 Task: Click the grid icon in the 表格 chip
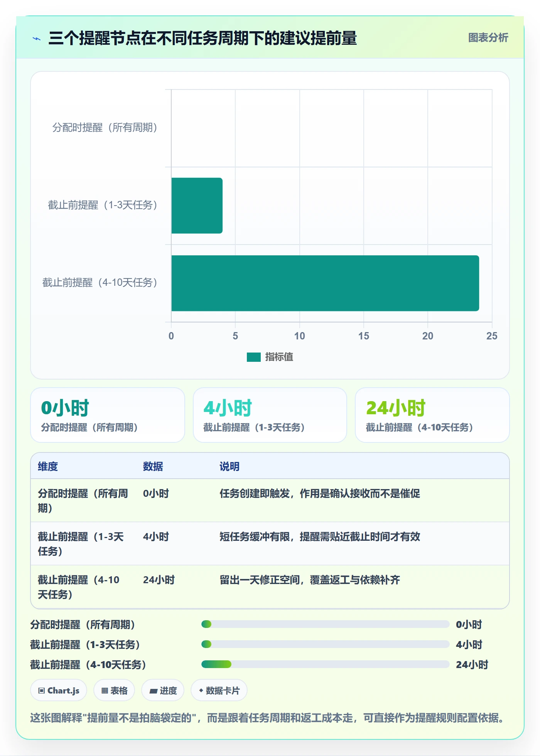(x=105, y=691)
